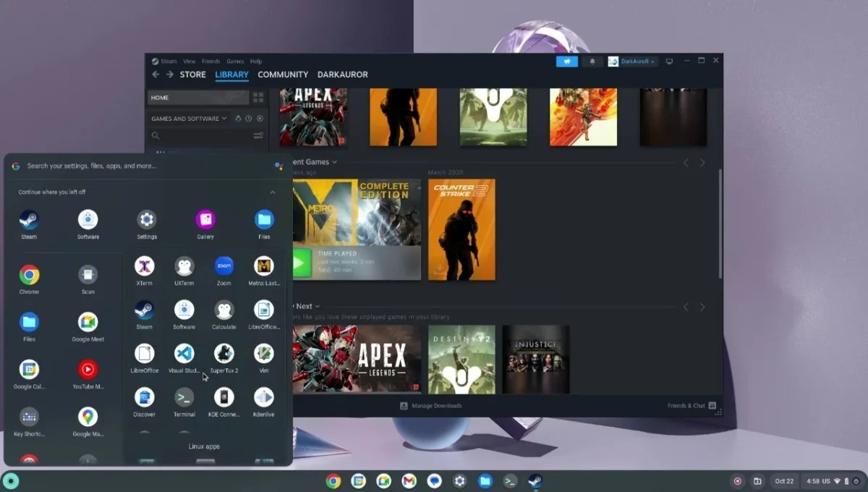Open the DARKAUROR profile tab
868x492 pixels.
343,75
